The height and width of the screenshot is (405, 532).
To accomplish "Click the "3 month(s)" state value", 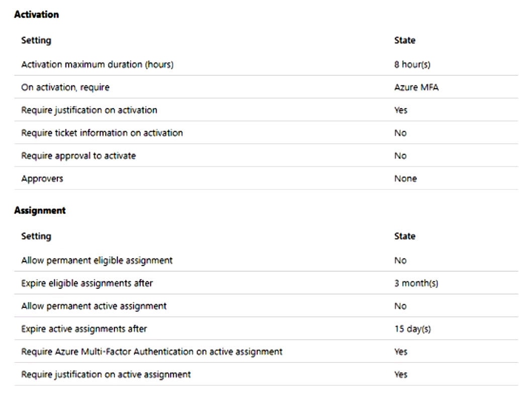I will [416, 283].
